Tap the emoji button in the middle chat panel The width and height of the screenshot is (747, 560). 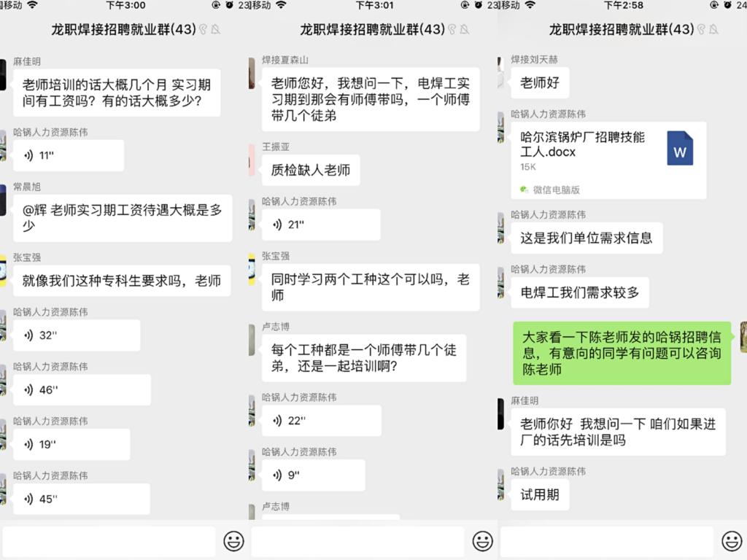click(482, 541)
